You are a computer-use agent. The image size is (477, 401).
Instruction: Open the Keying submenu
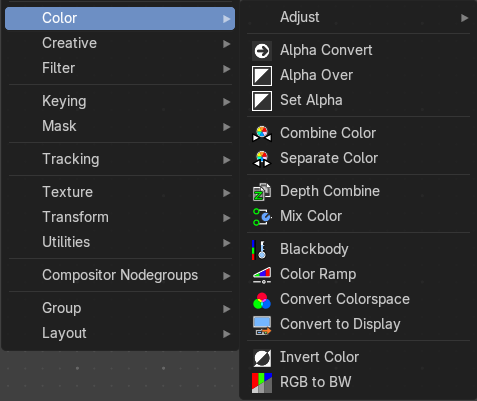[120, 101]
